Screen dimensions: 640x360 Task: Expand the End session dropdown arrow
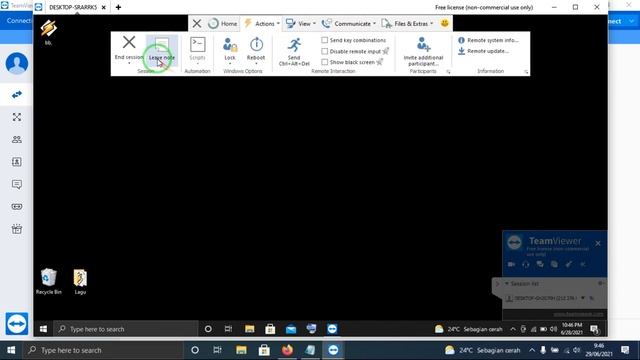(x=129, y=63)
